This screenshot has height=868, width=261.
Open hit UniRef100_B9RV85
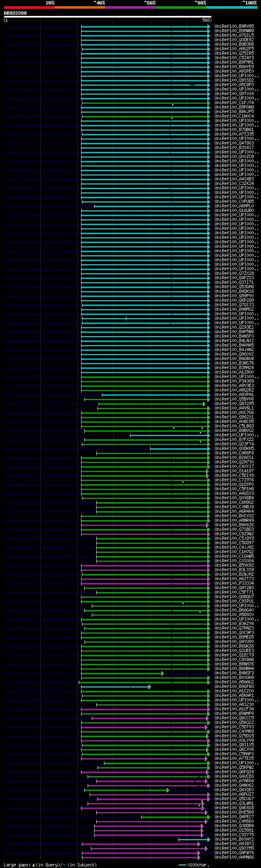(234, 26)
